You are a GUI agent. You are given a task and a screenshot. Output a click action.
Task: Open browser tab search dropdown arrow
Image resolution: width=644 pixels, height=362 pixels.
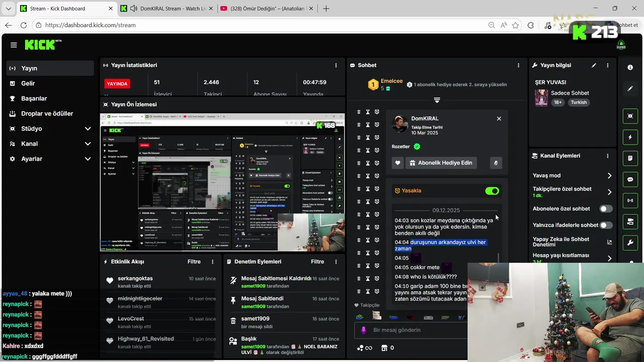(x=8, y=9)
